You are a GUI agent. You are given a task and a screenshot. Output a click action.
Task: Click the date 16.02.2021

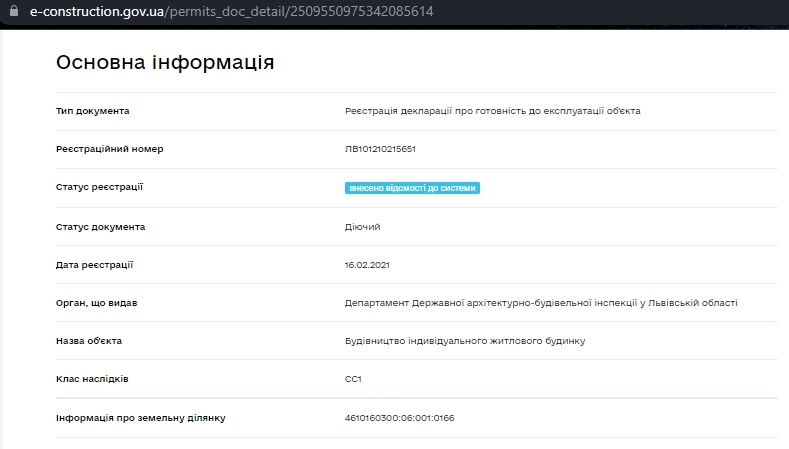[367, 265]
